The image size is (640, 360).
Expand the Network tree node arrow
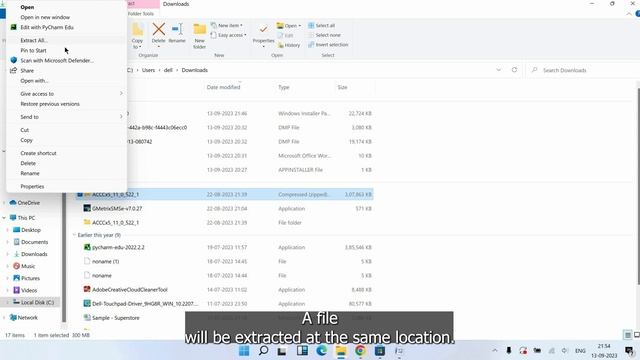click(x=4, y=318)
